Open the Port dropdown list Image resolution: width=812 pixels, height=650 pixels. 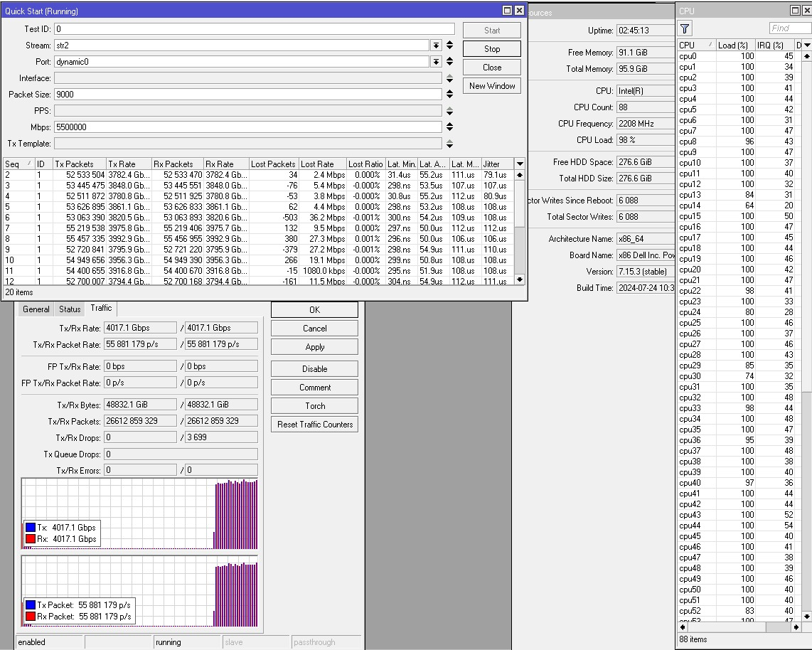coord(436,62)
